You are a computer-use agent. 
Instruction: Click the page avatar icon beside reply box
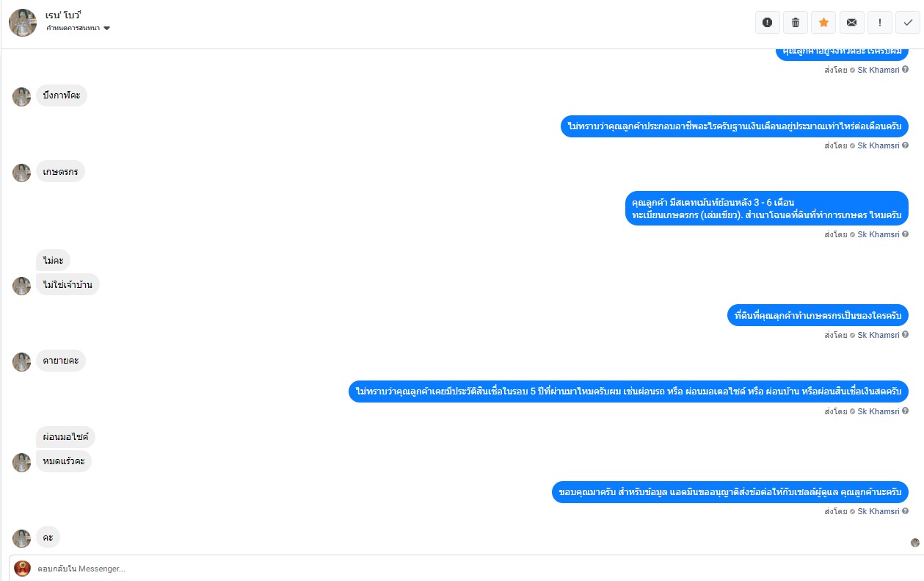pyautogui.click(x=23, y=569)
